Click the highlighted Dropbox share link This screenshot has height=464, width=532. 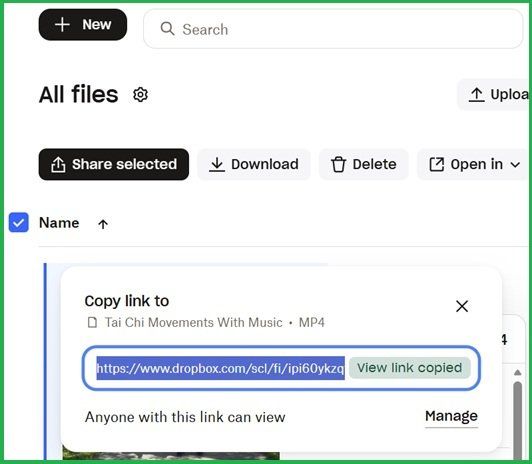(x=221, y=368)
